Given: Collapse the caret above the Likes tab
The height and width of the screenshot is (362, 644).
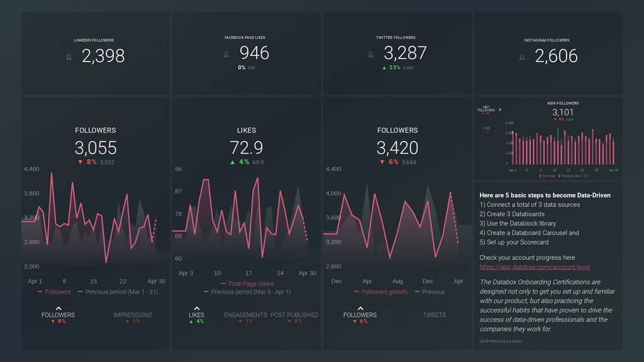Looking at the screenshot, I should pyautogui.click(x=196, y=308).
